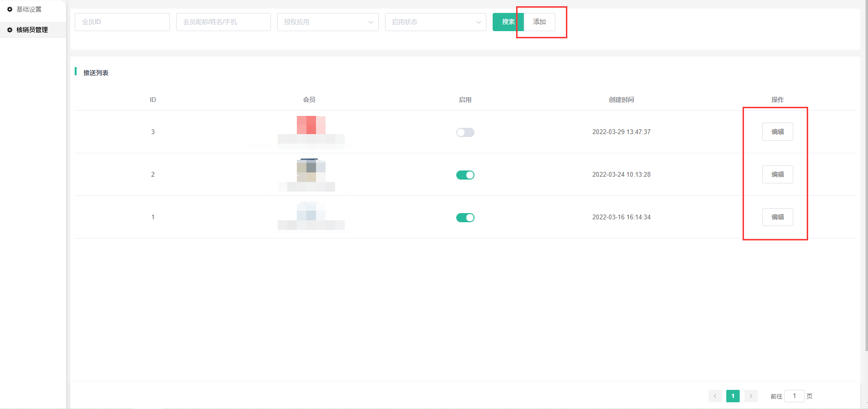Screen dimensions: 868x409
Task: Focus the 会员ID input field
Action: pyautogui.click(x=122, y=22)
